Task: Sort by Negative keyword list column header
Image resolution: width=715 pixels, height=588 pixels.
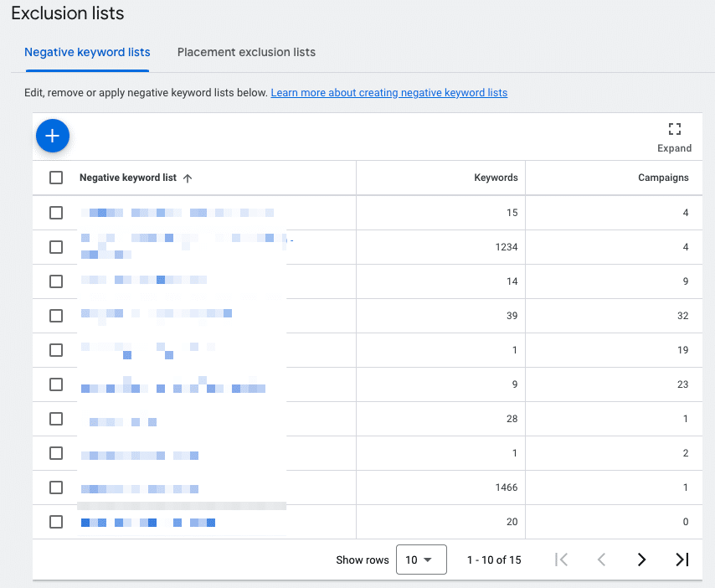Action: pos(127,178)
